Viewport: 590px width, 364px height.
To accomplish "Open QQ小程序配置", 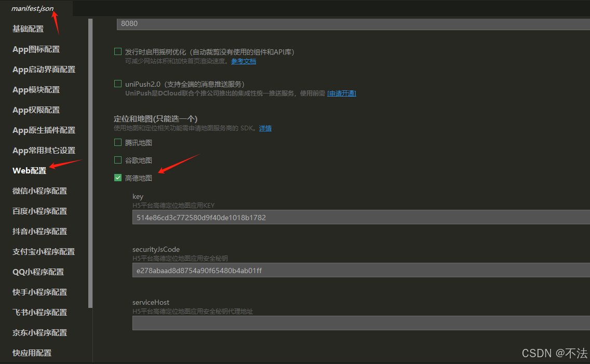I will click(x=38, y=272).
